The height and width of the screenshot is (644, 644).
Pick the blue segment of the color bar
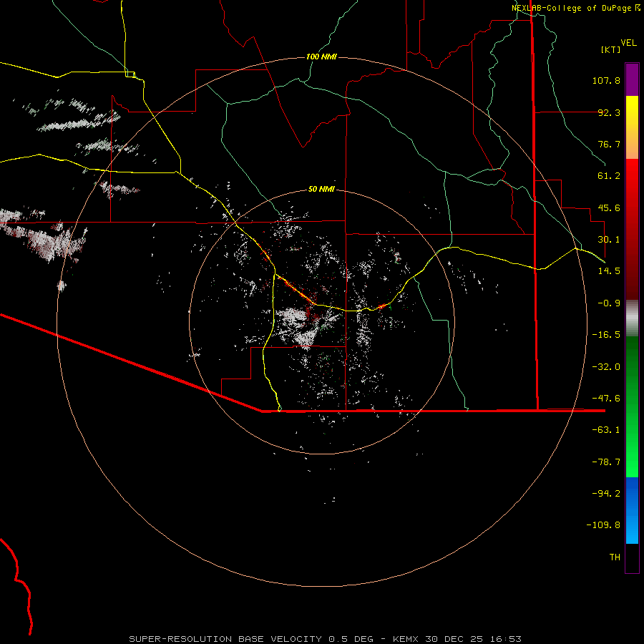pyautogui.click(x=632, y=510)
